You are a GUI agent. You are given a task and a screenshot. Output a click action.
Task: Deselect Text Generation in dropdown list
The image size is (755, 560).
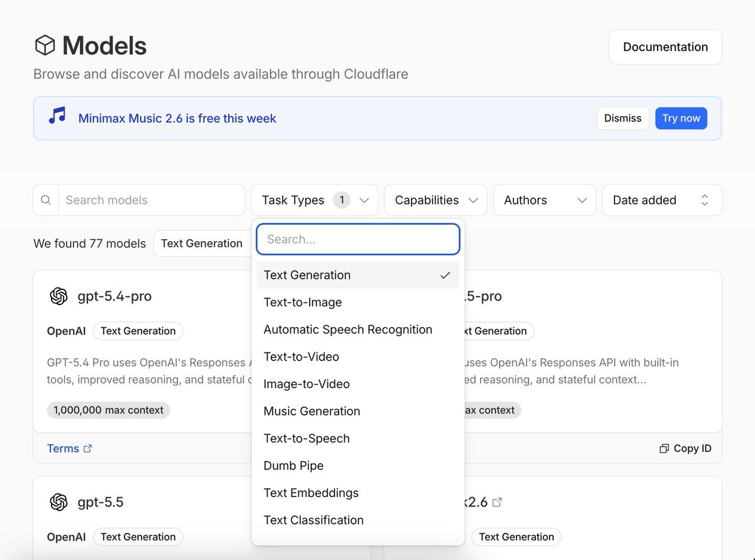(x=358, y=275)
